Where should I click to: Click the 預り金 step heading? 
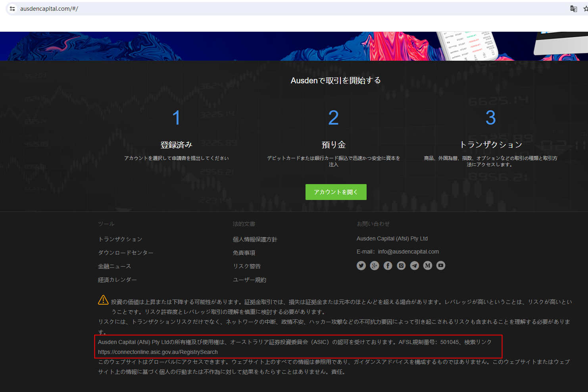tap(334, 145)
